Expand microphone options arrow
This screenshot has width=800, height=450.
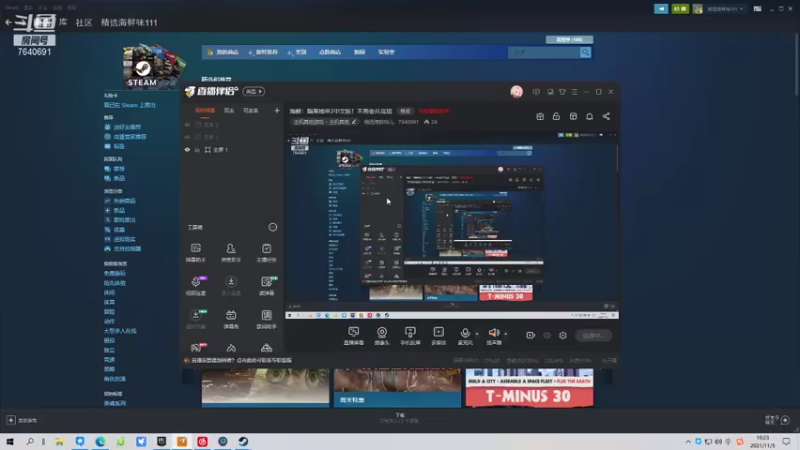(477, 334)
